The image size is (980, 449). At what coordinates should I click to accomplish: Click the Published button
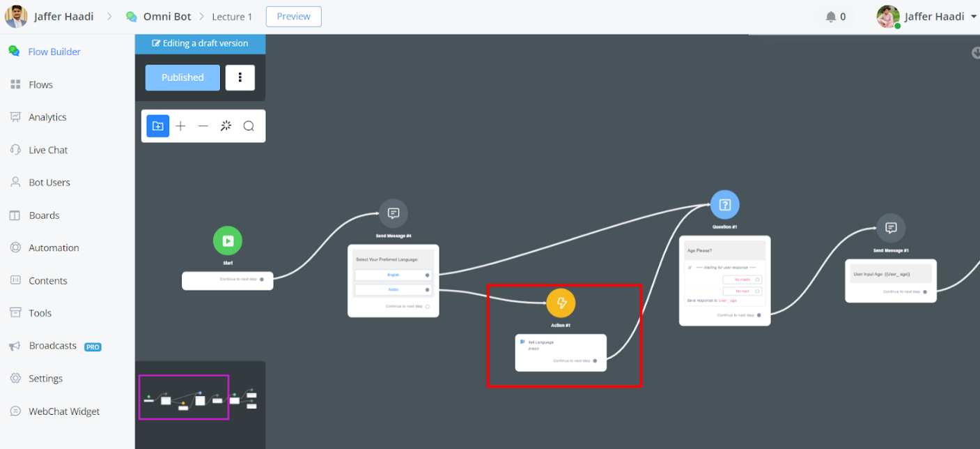[182, 77]
